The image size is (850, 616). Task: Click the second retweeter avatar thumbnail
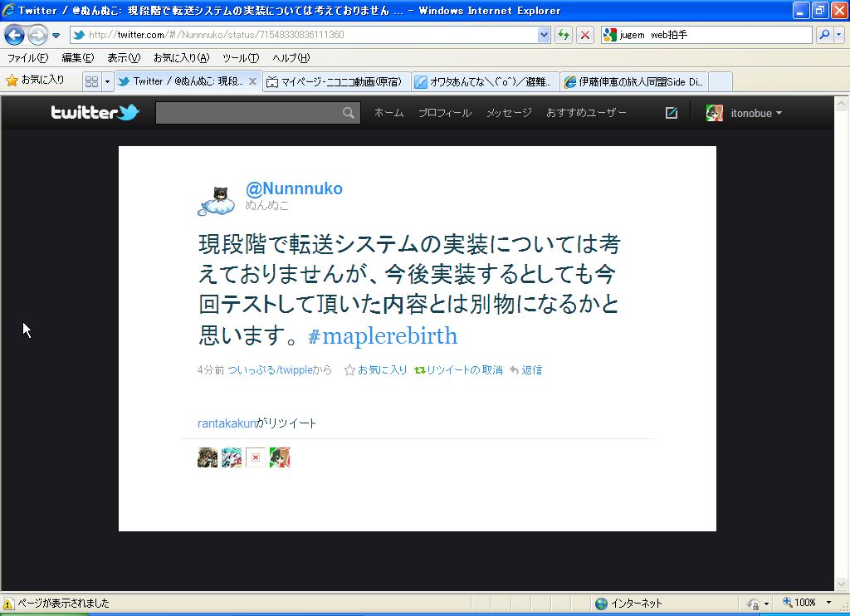[x=232, y=457]
